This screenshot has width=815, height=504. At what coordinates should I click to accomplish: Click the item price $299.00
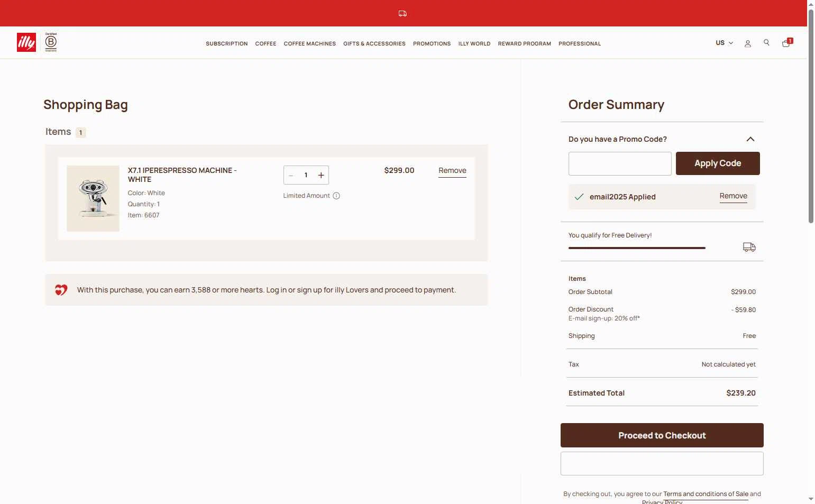tap(399, 170)
